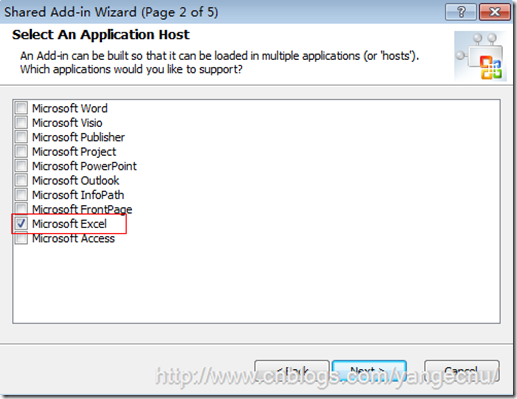517x399 pixels.
Task: Cancel the add-in wizard
Action: click(x=462, y=371)
